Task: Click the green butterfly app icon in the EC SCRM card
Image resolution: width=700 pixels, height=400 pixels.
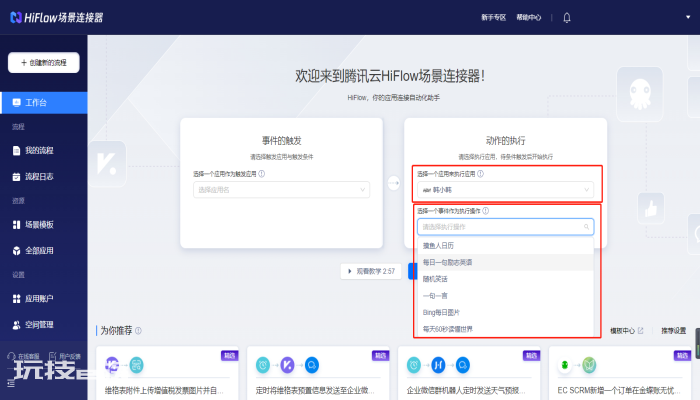Action: pyautogui.click(x=589, y=365)
